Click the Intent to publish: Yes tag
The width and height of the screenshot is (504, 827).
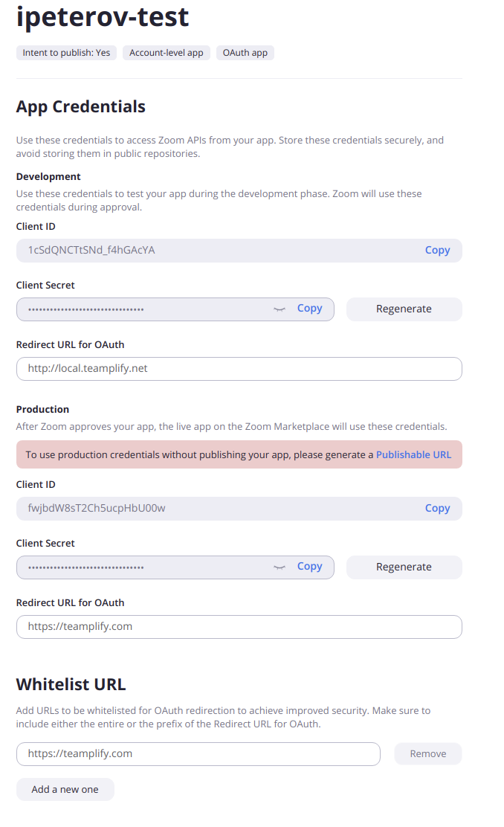(66, 53)
